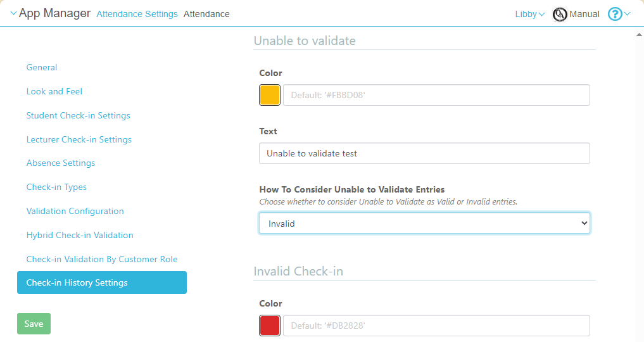Open the Attendance Settings breadcrumb link

pos(137,14)
